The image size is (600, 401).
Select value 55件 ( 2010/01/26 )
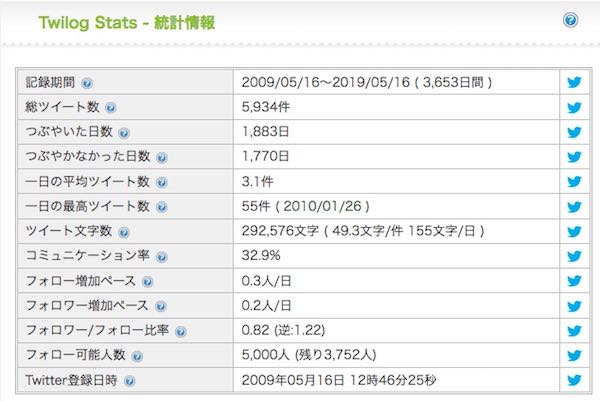pyautogui.click(x=306, y=206)
